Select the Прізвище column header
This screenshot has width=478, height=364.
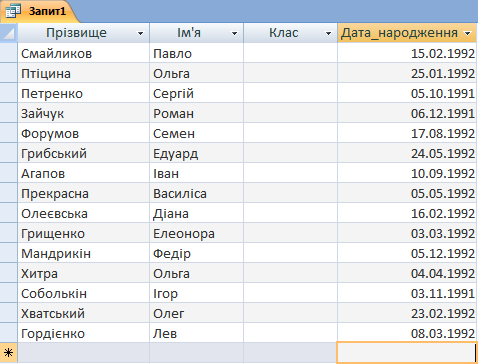[84, 33]
